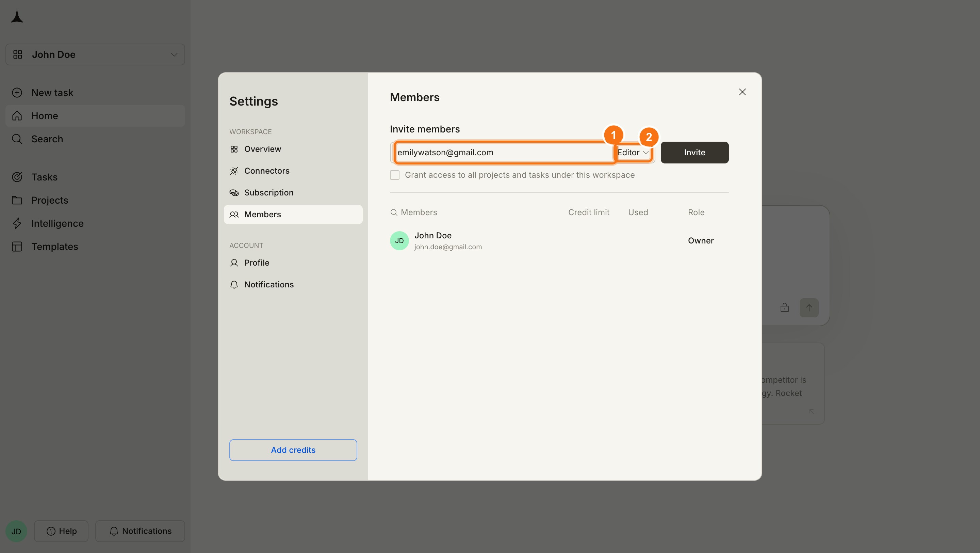This screenshot has width=980, height=553.
Task: Click the Used column header
Action: (x=638, y=212)
